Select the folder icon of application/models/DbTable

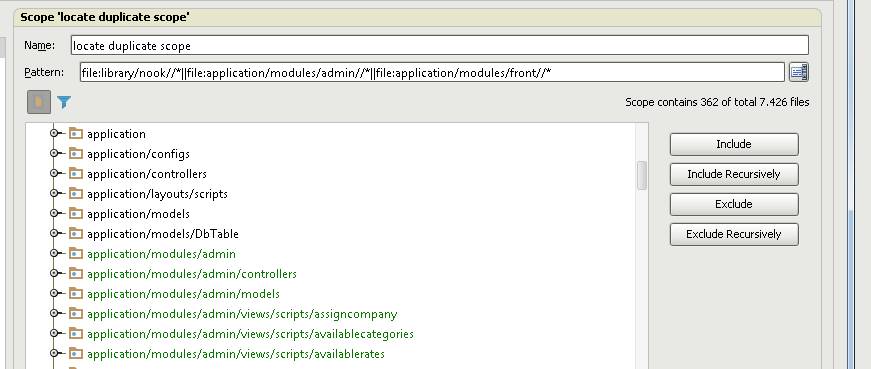pyautogui.click(x=76, y=233)
